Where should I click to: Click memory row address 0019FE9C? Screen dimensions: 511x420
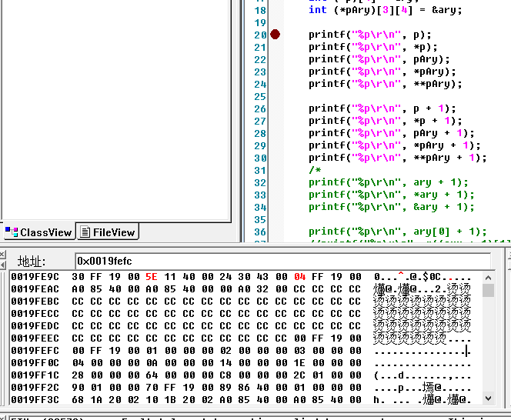pyautogui.click(x=36, y=277)
